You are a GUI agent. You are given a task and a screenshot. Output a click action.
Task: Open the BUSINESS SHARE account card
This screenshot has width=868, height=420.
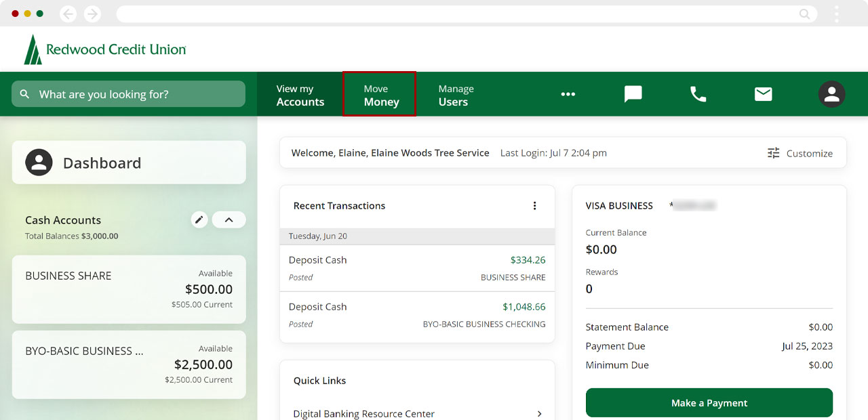tap(129, 289)
